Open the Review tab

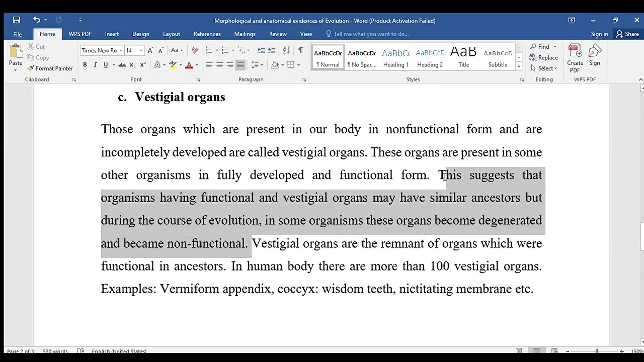(278, 34)
